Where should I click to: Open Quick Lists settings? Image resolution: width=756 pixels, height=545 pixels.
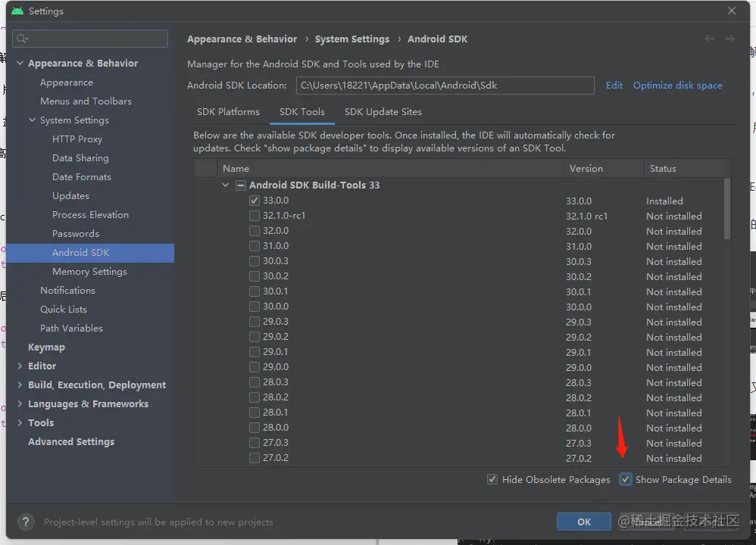pos(63,310)
